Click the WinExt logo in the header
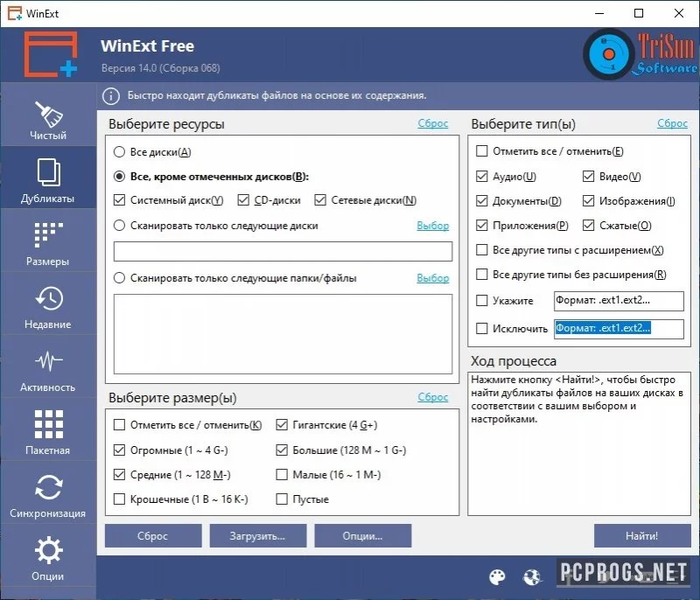 tap(51, 54)
